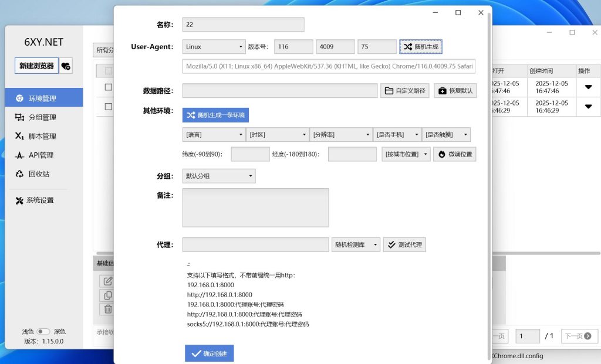This screenshot has height=364, width=601.
Task: Expand the 语言 language dropdown
Action: click(214, 134)
